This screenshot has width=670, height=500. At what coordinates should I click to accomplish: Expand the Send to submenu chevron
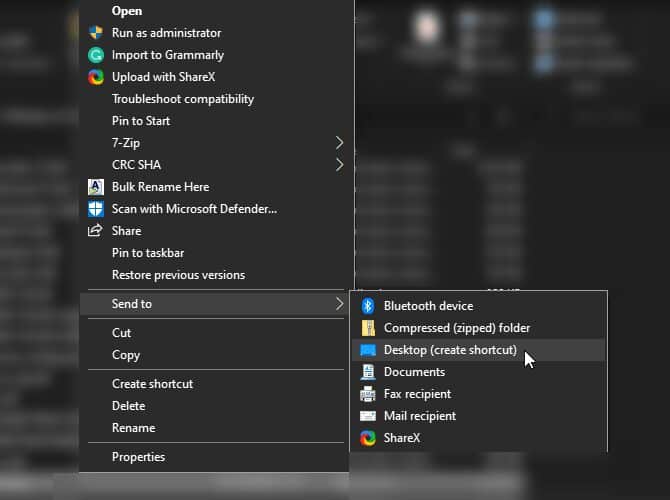click(339, 304)
